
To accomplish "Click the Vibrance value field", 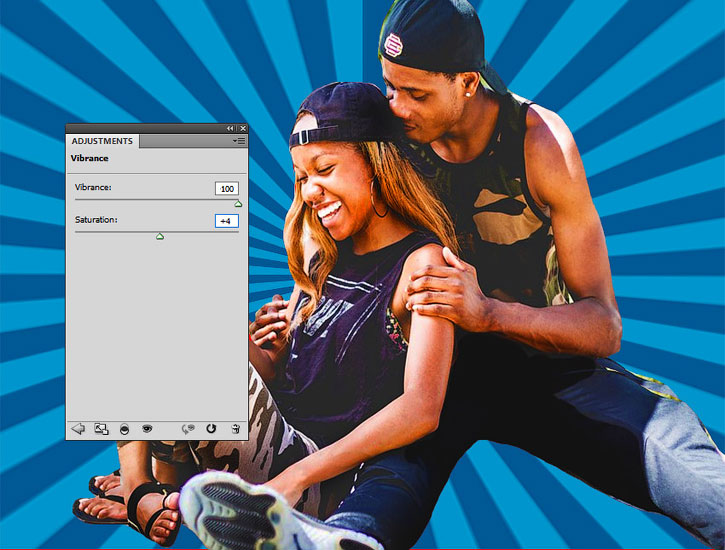I will pyautogui.click(x=227, y=189).
